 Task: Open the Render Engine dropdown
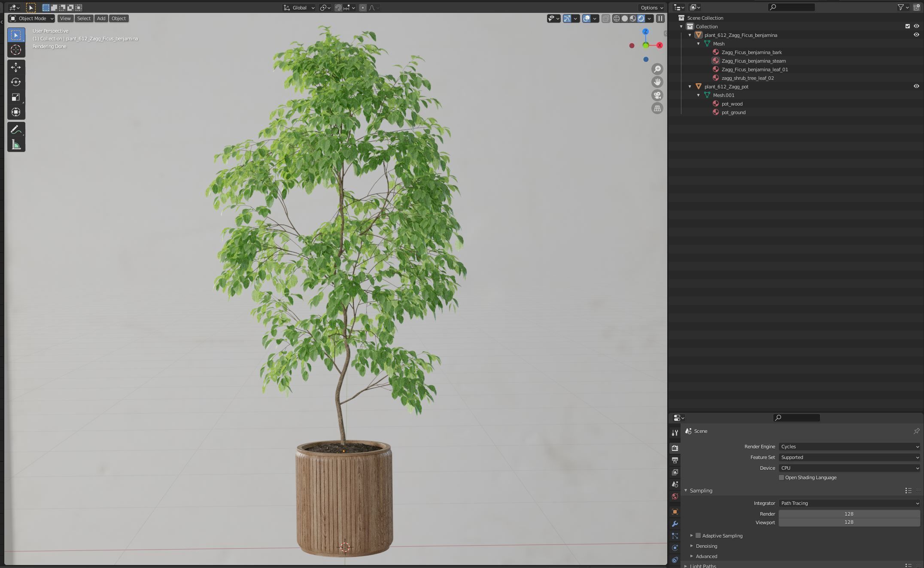click(849, 447)
